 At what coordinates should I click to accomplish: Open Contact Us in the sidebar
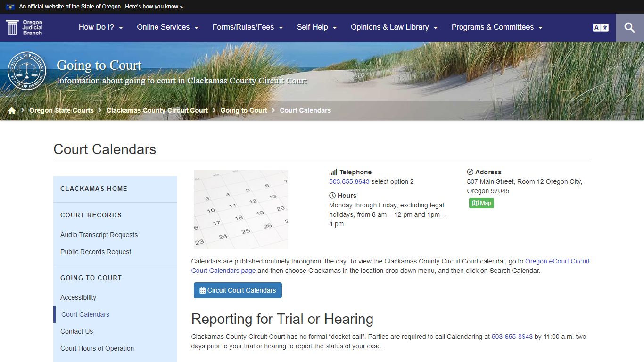click(x=76, y=331)
